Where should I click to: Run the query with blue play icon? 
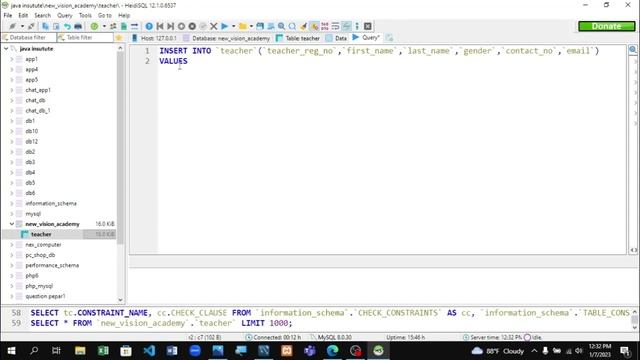click(224, 26)
